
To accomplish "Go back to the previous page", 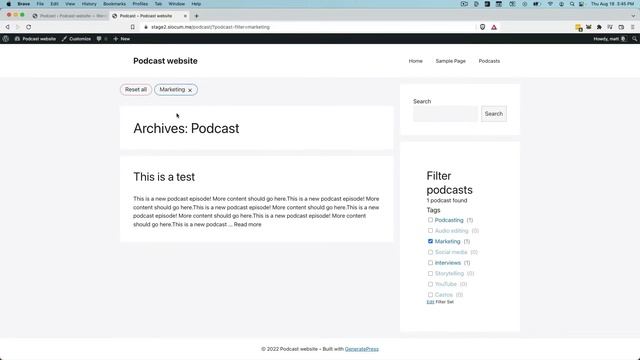I will 7,27.
